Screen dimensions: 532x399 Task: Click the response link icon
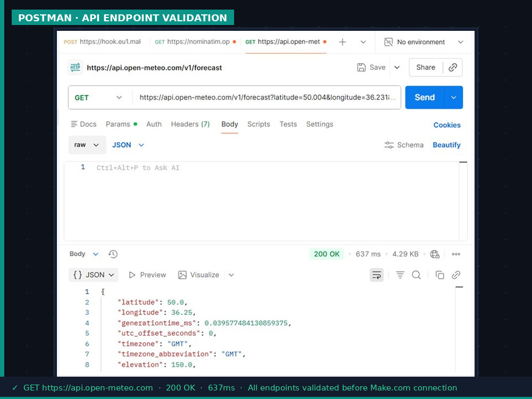[x=456, y=275]
